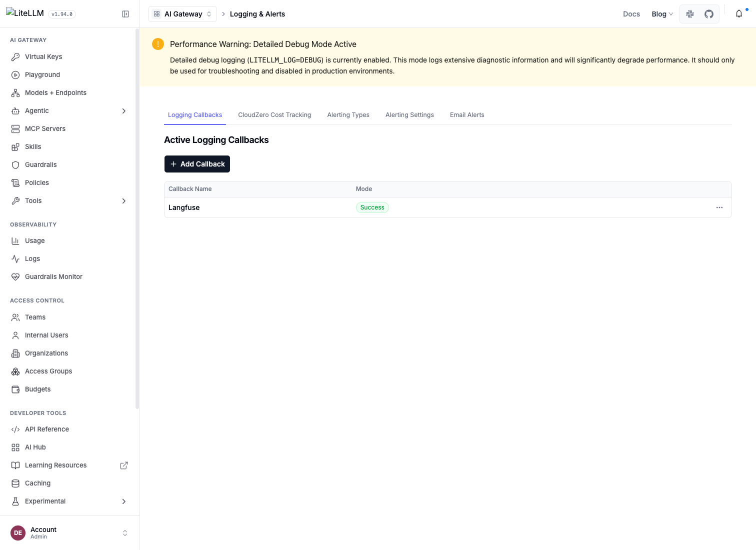Click the Agentic robot icon

[x=15, y=111]
